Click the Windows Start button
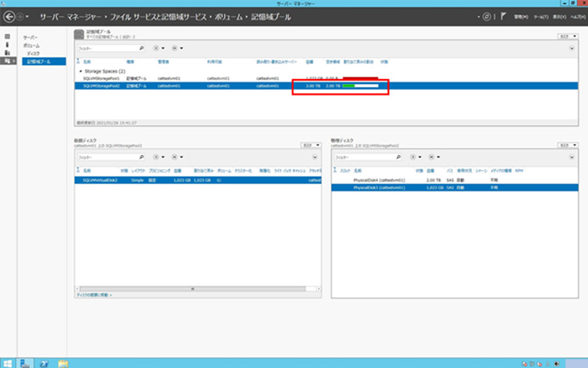The width and height of the screenshot is (588, 368). click(7, 363)
